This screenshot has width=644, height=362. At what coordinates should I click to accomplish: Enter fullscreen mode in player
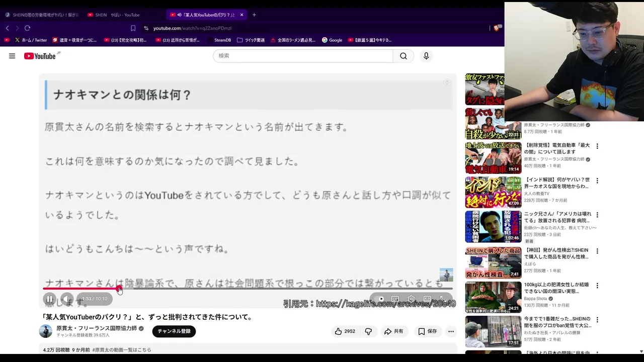coord(443,299)
